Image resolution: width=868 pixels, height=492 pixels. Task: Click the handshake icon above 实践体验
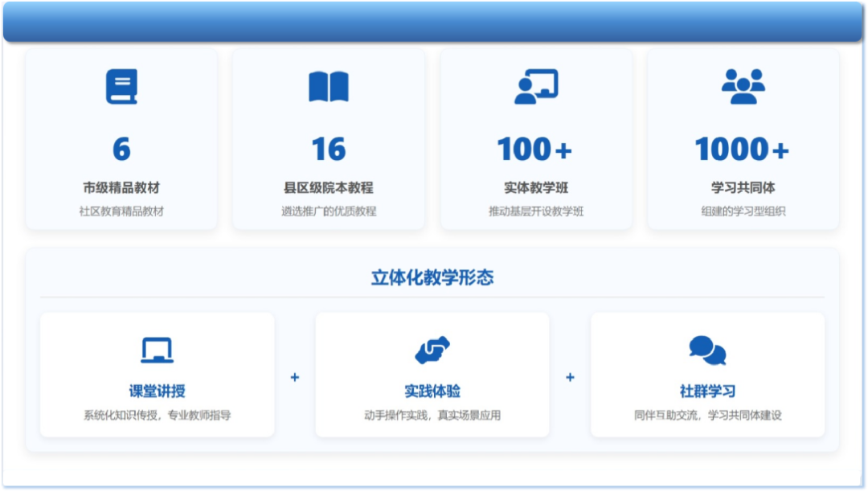[432, 351]
